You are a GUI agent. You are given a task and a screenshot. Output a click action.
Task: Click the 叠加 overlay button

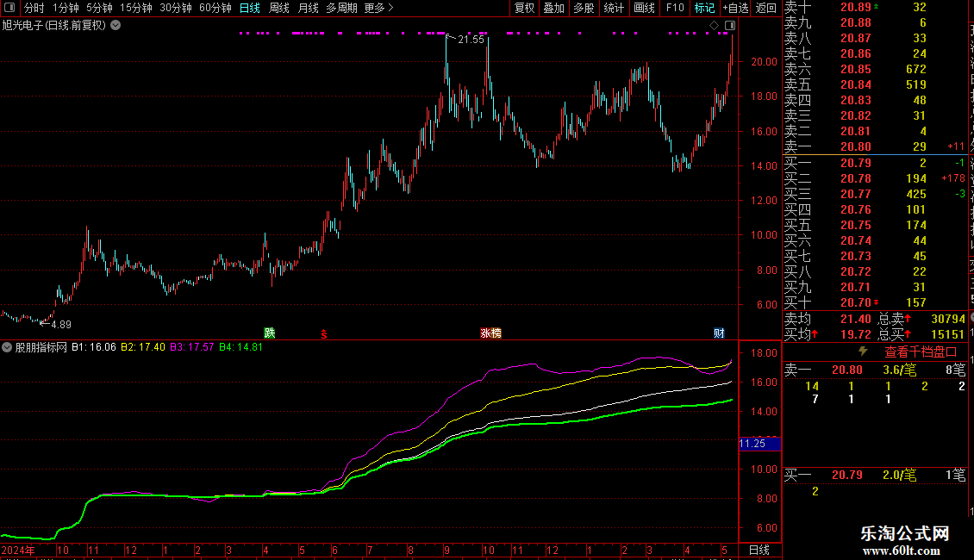tap(553, 8)
